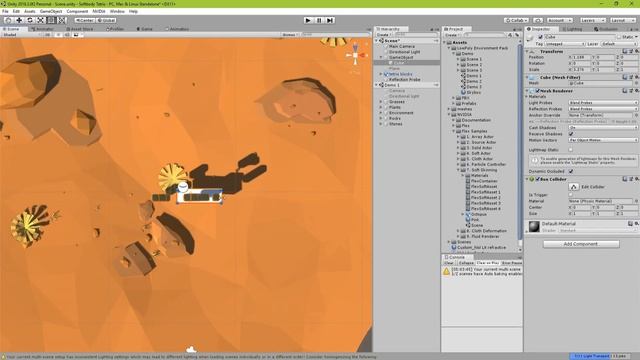Viewport: 640px width, 360px height.
Task: Select Skybox material asset
Action: [x=473, y=92]
